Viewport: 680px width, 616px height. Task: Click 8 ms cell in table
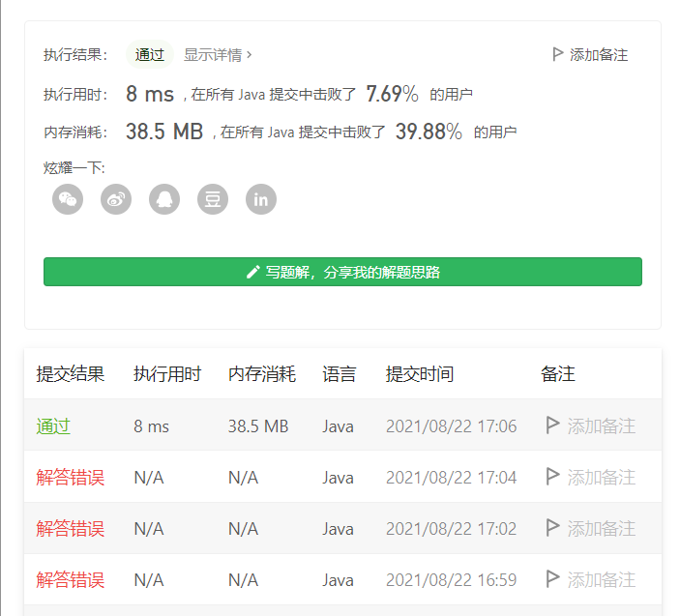(x=151, y=426)
